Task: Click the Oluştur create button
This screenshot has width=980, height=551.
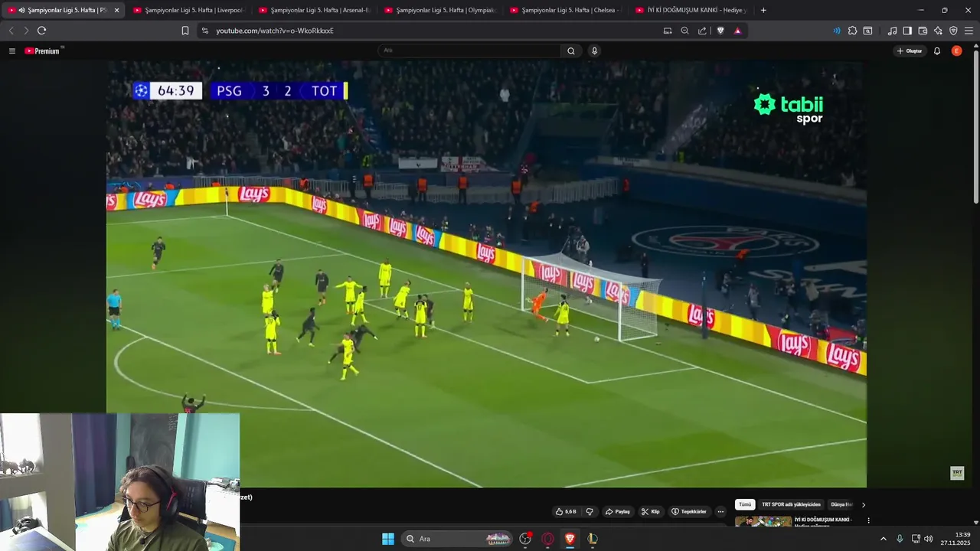Action: click(x=910, y=51)
